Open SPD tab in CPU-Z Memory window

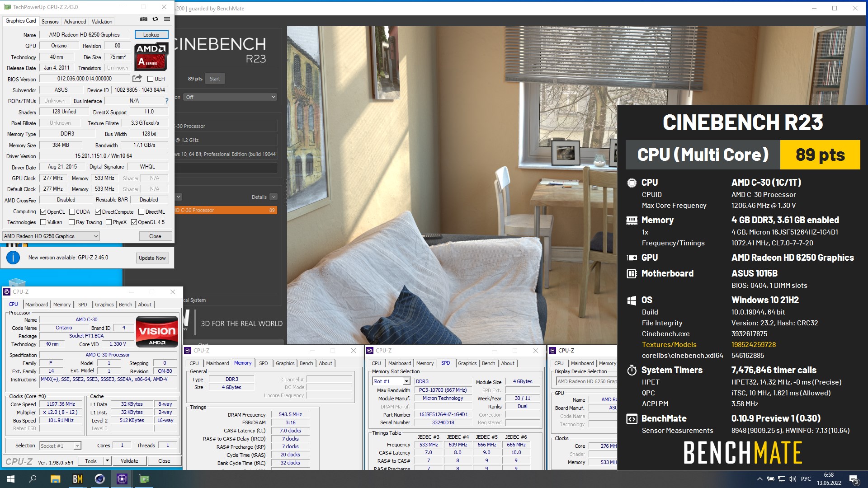tap(264, 363)
